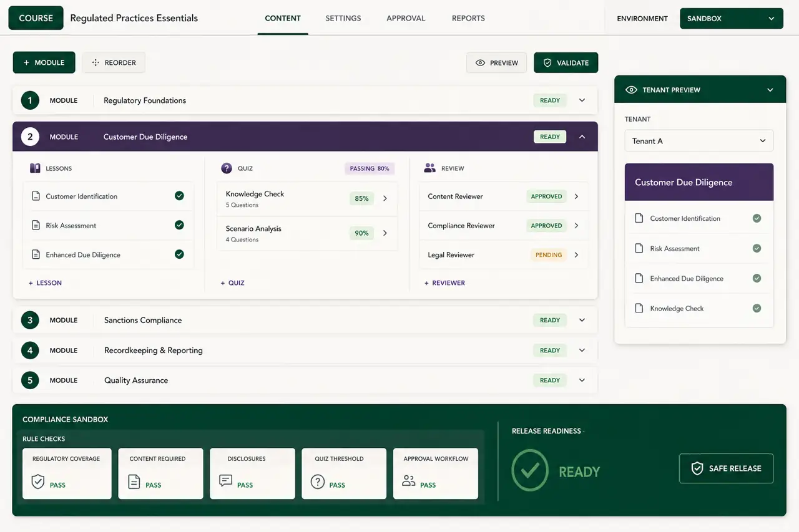The width and height of the screenshot is (799, 532).
Task: Click the Knowledge Check 85% score
Action: click(x=362, y=198)
